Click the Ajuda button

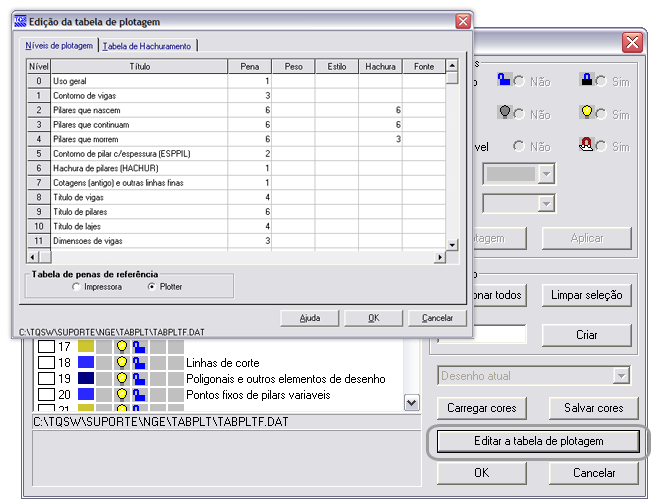(x=310, y=318)
